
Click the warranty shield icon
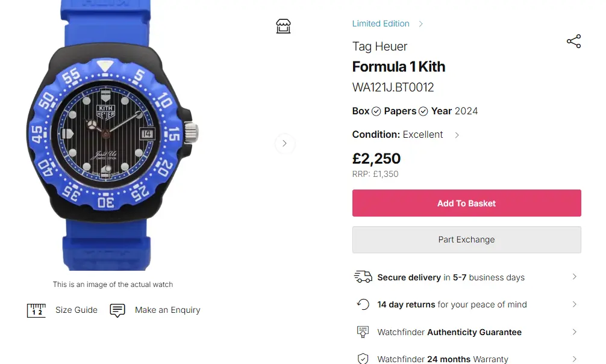click(363, 359)
